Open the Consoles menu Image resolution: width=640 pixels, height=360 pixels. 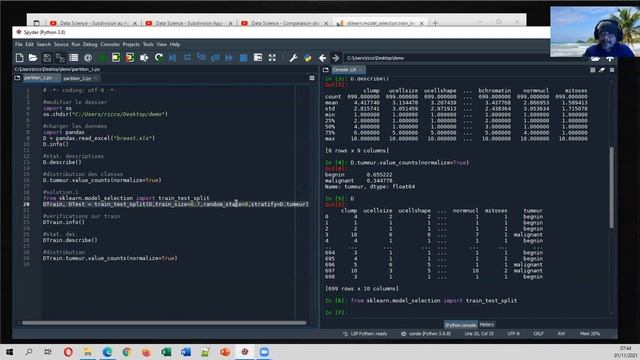(110, 44)
